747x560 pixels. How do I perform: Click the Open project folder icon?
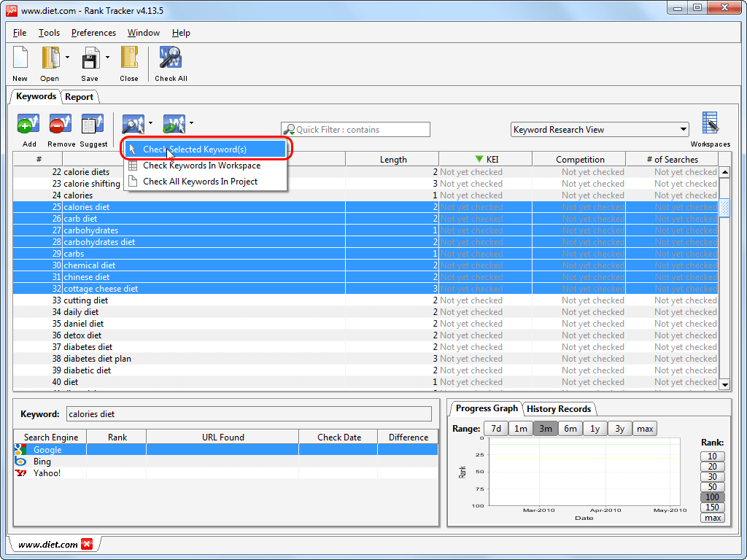click(x=50, y=59)
